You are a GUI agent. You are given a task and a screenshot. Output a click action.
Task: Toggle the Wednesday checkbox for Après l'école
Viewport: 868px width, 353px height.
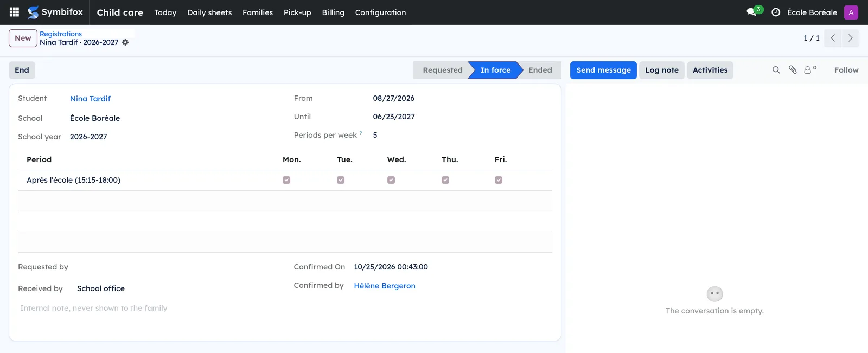coord(391,180)
